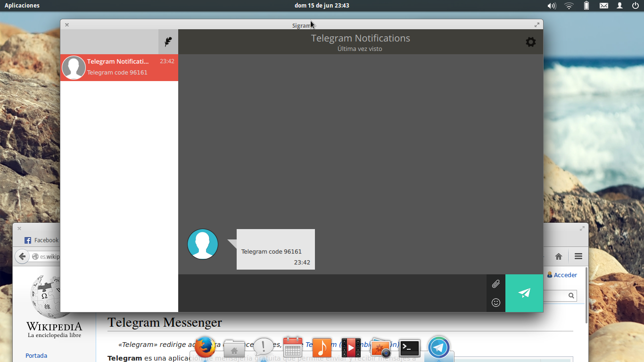Open the mail messages indicator
This screenshot has width=644, height=362.
tap(604, 6)
